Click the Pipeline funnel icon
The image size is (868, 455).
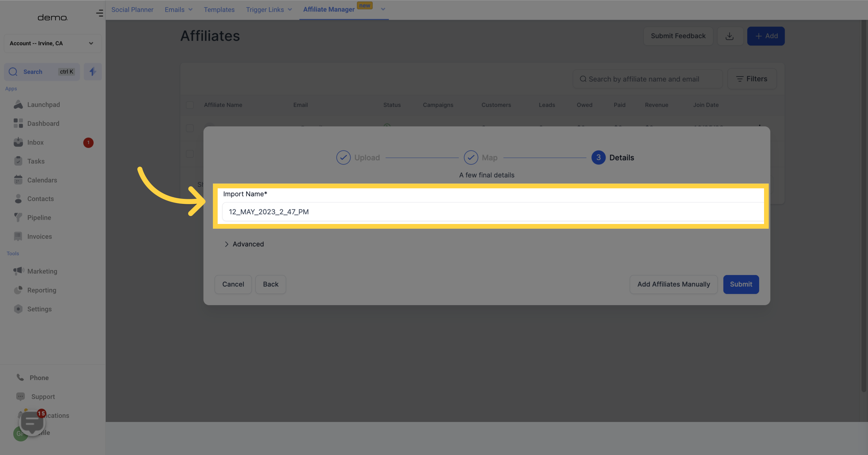click(18, 218)
